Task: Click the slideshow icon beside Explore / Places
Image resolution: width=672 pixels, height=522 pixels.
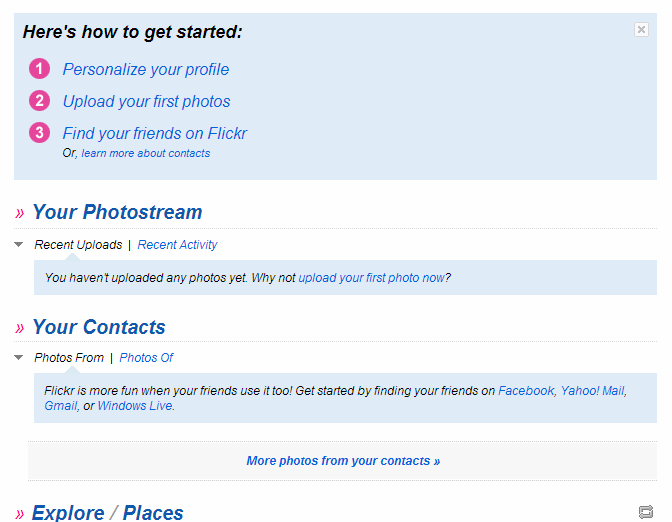Action: (645, 513)
